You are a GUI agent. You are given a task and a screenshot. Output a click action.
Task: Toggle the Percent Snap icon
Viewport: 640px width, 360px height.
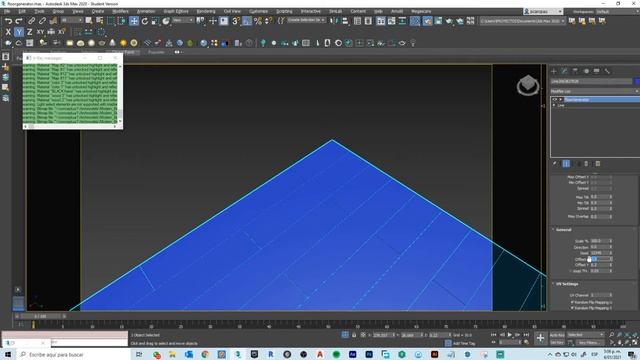click(x=258, y=21)
